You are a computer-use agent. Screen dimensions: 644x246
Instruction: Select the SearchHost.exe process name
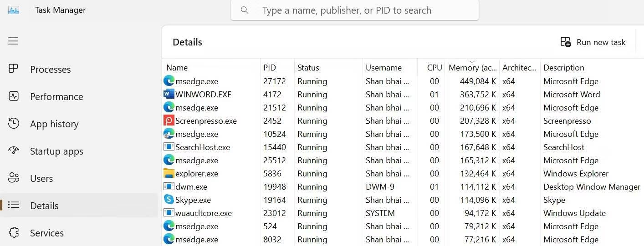tap(203, 147)
